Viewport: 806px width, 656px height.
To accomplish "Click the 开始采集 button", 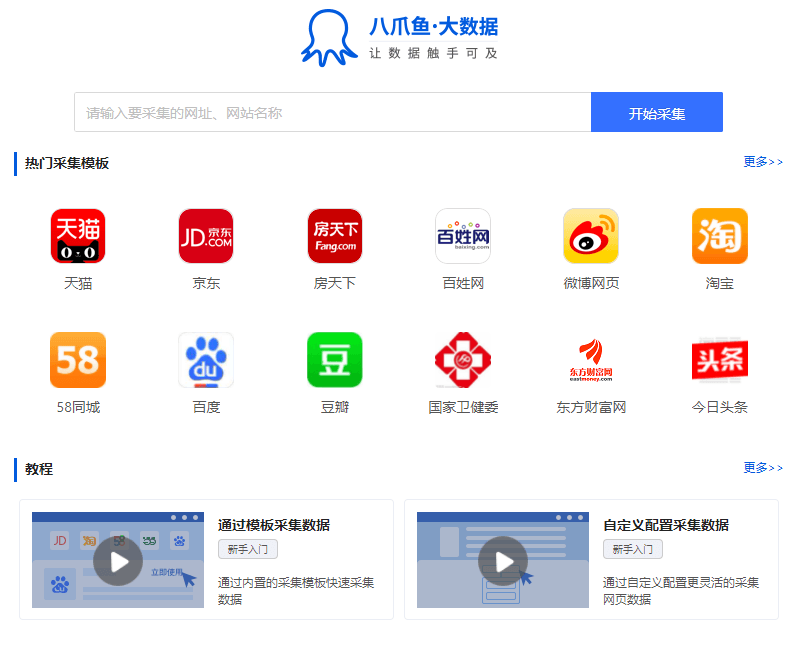I will point(657,112).
